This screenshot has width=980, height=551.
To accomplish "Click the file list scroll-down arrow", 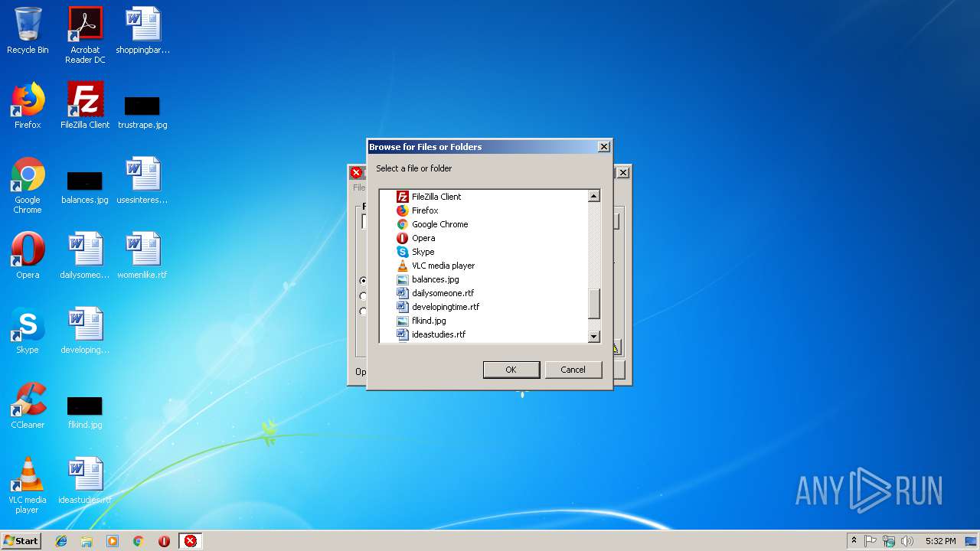I will 593,337.
